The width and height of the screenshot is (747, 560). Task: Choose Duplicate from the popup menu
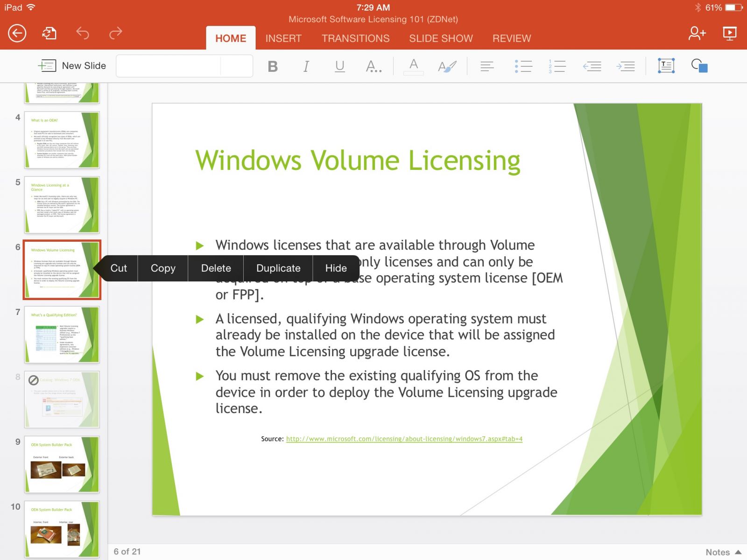click(278, 268)
